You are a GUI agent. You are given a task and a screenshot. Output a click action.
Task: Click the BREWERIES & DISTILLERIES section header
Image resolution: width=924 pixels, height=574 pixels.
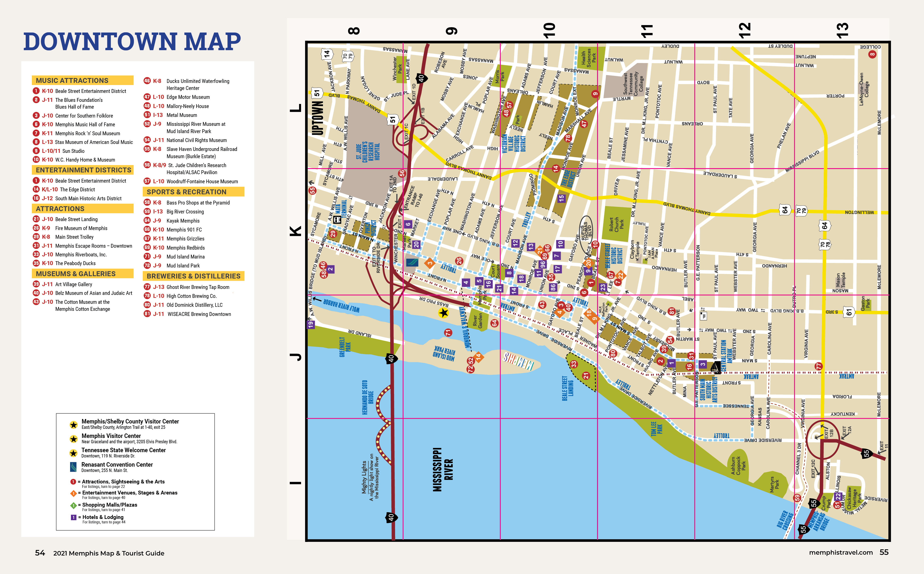194,276
